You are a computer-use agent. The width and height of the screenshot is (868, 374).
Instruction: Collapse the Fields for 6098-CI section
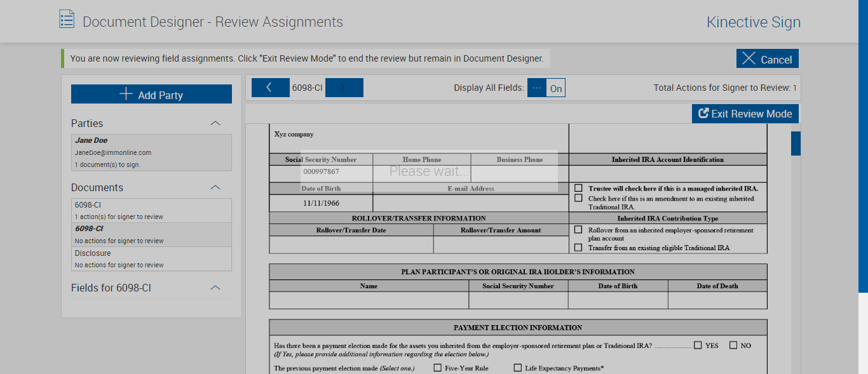pyautogui.click(x=215, y=288)
